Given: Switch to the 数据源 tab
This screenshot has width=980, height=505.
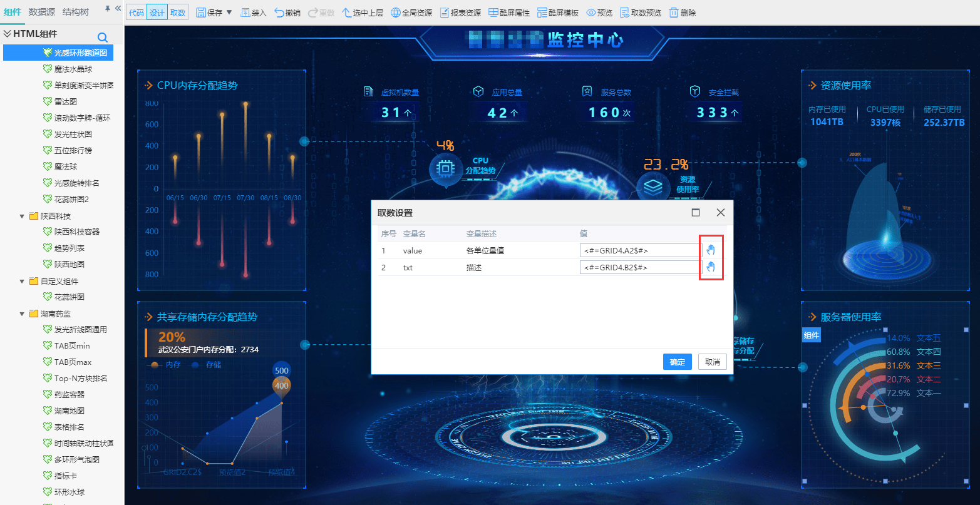Looking at the screenshot, I should pos(42,12).
